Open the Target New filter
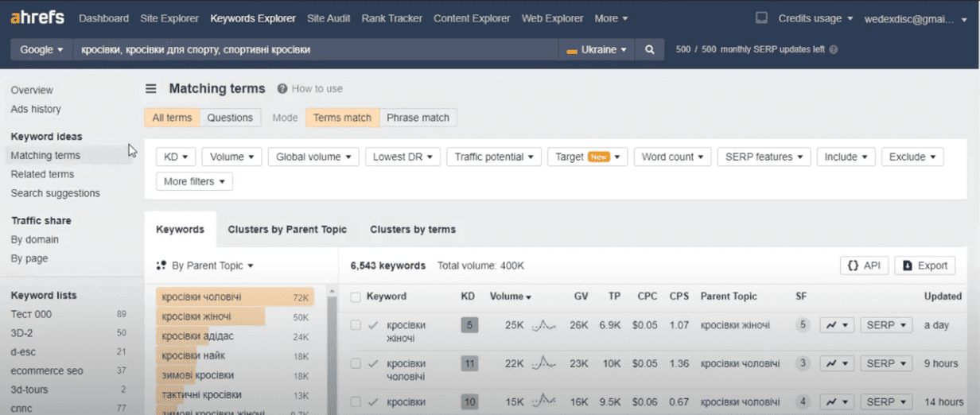980x415 pixels. click(x=588, y=157)
